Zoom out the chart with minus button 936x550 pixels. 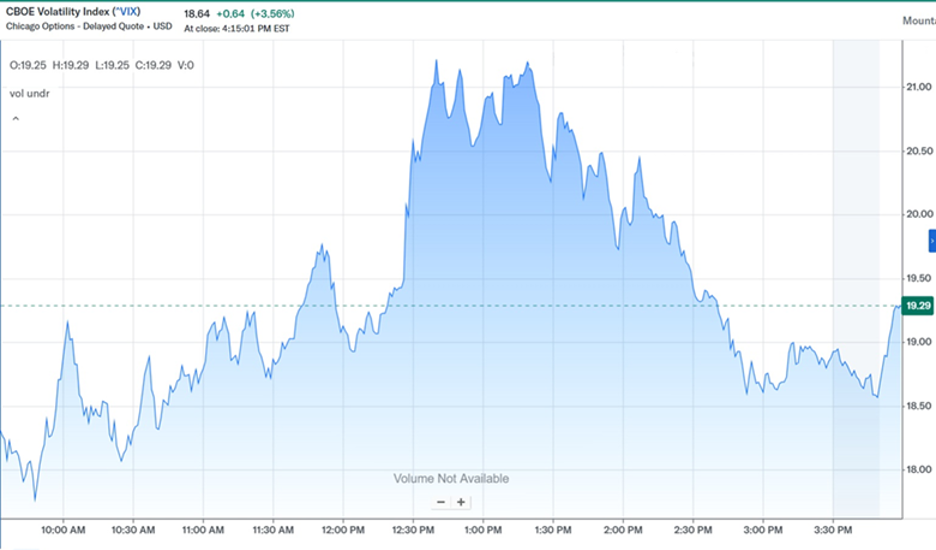coord(441,502)
